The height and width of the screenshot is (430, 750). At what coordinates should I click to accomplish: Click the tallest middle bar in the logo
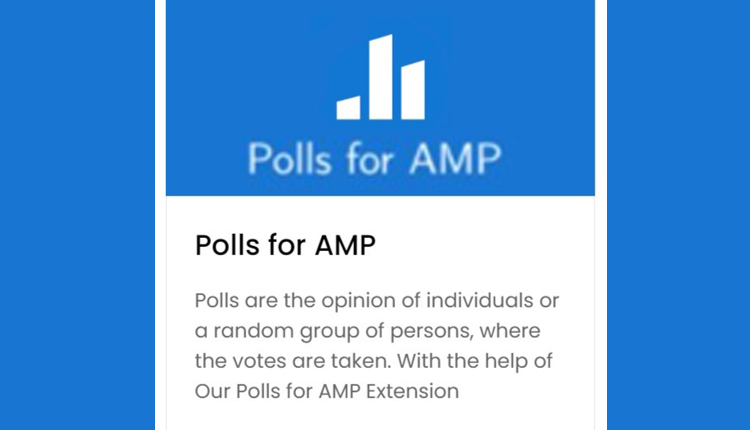click(381, 78)
